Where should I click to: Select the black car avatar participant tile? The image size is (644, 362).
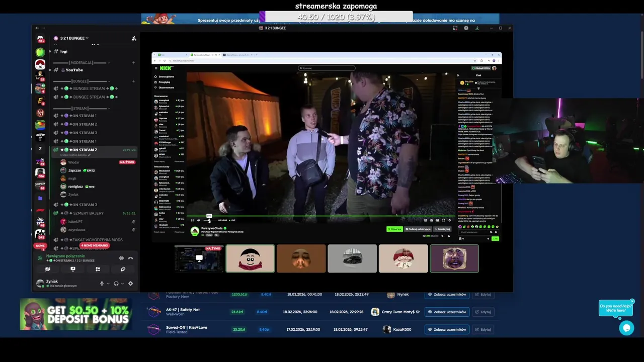(x=352, y=258)
